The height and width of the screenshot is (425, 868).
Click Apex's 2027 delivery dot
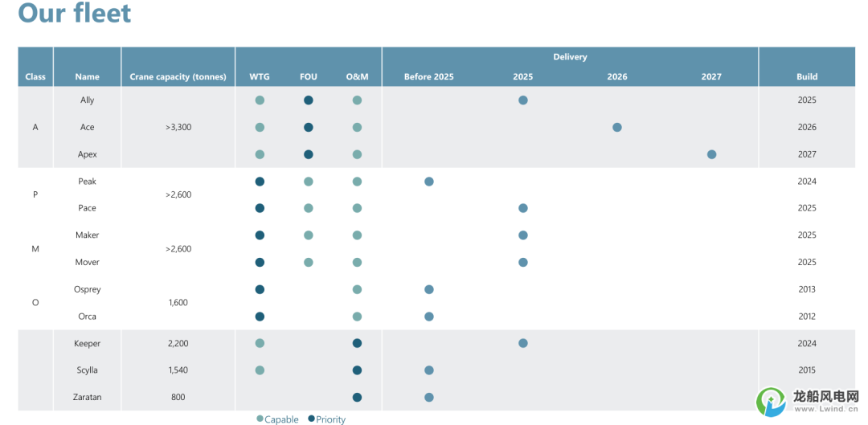pos(711,154)
